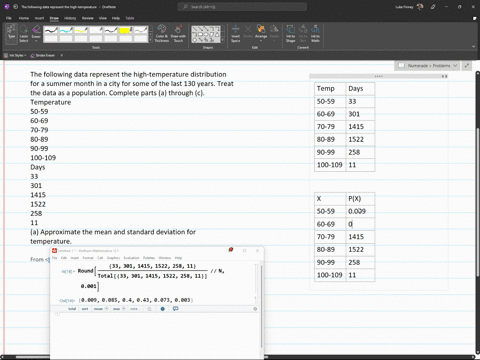Viewport: 480px width, 360px height.
Task: Click the blue Wolfram Alpha icon in suggestions bar
Action: tap(163, 309)
